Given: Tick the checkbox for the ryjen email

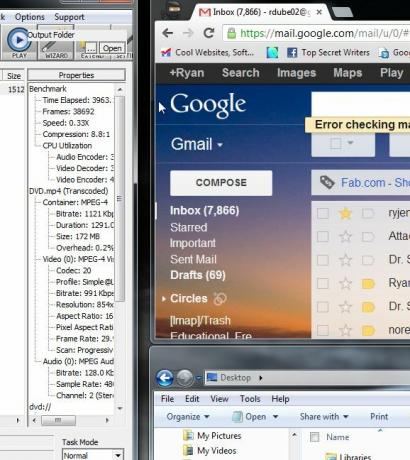Looking at the screenshot, I should (323, 213).
